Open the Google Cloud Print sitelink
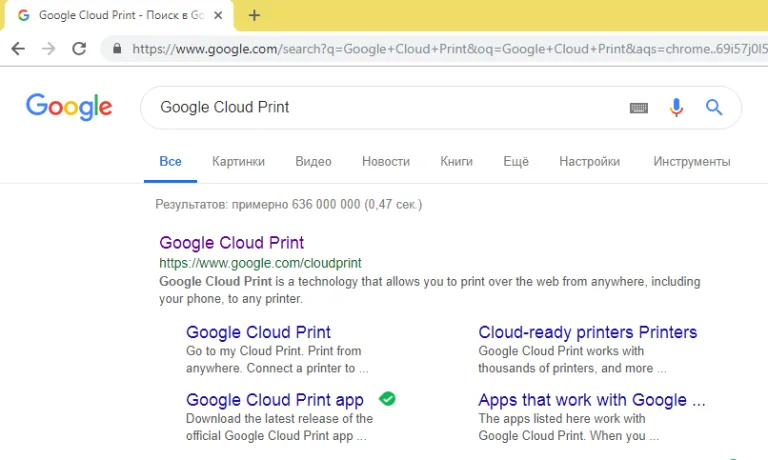Image resolution: width=768 pixels, height=460 pixels. tap(258, 332)
